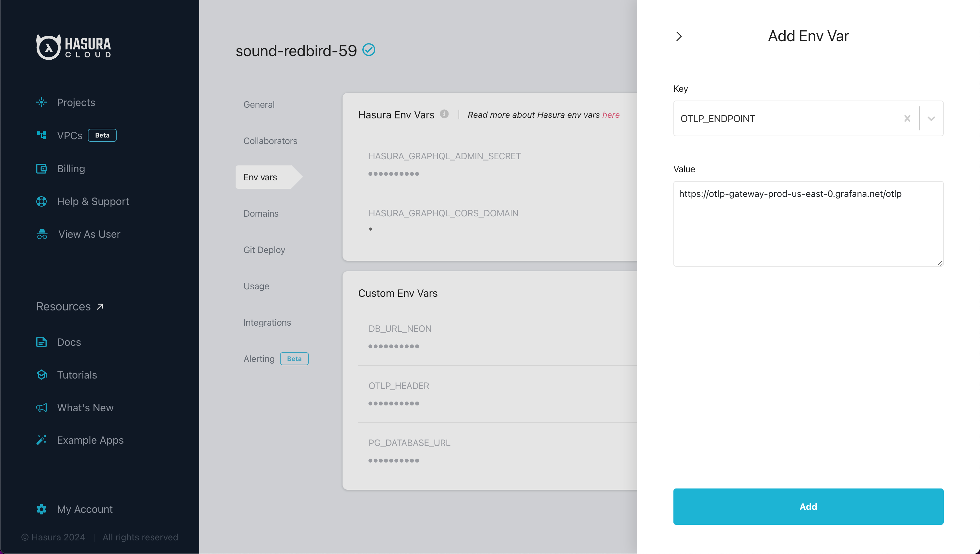Open Billing via its card icon

click(x=41, y=168)
